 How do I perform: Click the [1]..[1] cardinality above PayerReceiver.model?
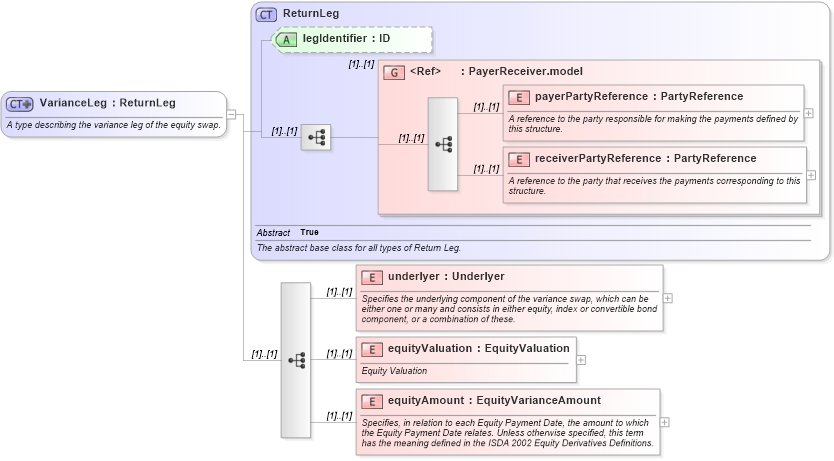pos(362,64)
